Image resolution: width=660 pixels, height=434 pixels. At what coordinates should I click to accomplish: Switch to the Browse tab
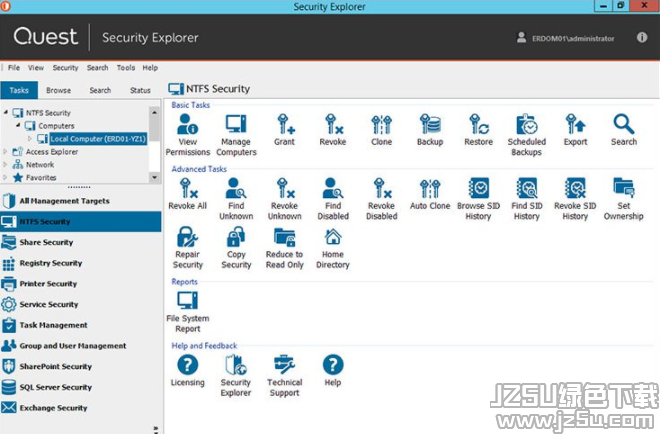[59, 91]
